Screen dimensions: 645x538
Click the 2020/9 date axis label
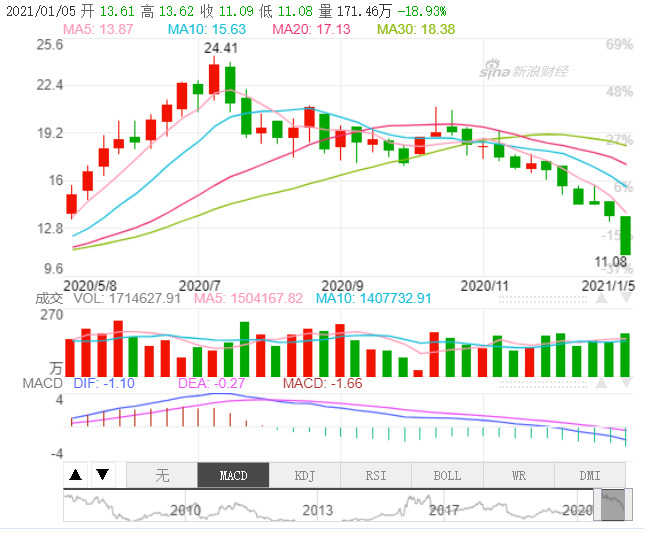tap(342, 285)
